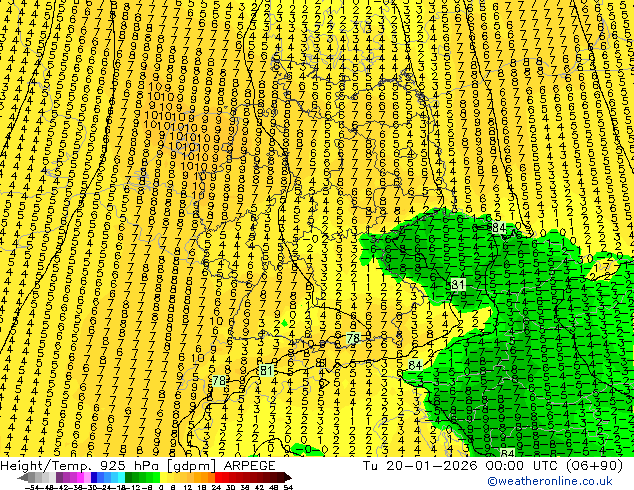
Task: Pick the bright red segment of the temperature scale
Action: point(218,478)
